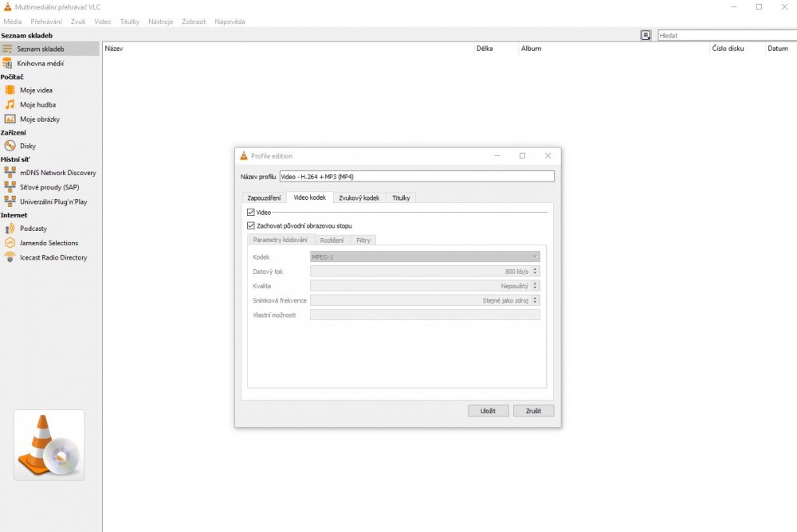Select Jamendo Selections icon
The height and width of the screenshot is (532, 797).
10,243
